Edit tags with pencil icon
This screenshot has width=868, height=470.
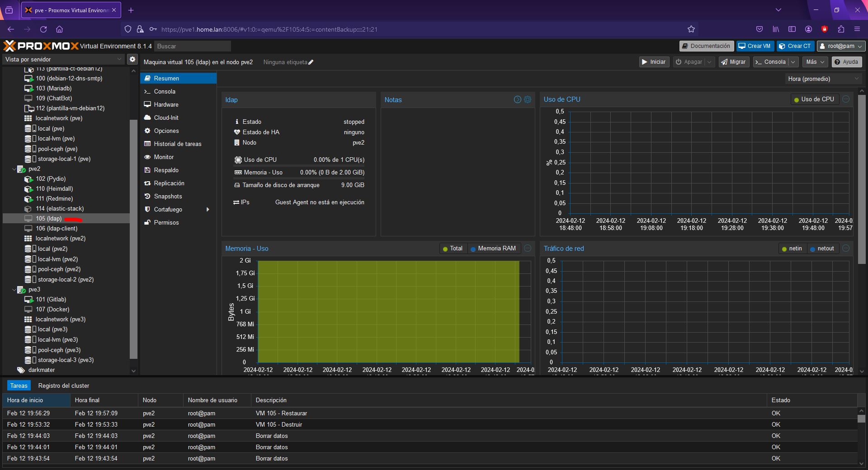(311, 62)
